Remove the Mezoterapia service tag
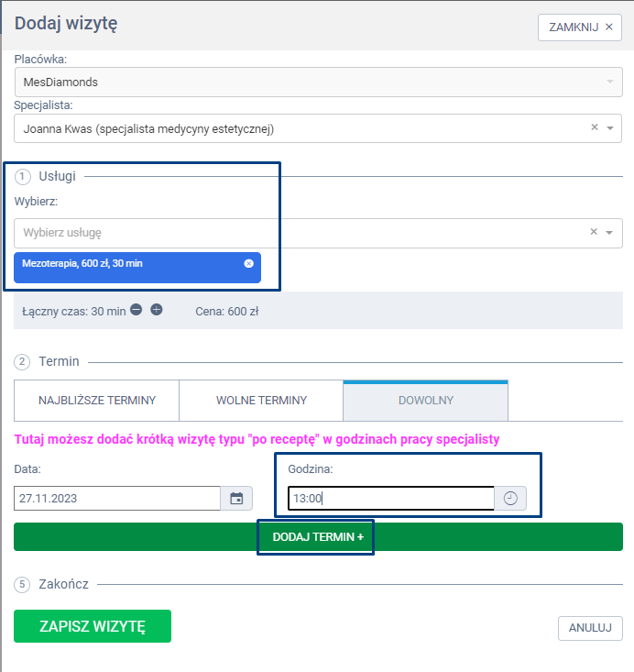The image size is (634, 672). (x=248, y=263)
